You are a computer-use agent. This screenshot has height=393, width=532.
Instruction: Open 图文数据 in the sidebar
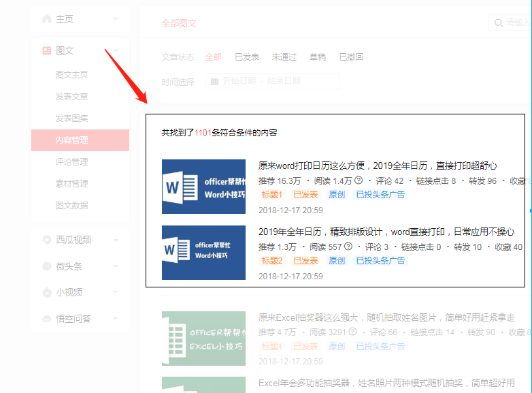coord(71,206)
